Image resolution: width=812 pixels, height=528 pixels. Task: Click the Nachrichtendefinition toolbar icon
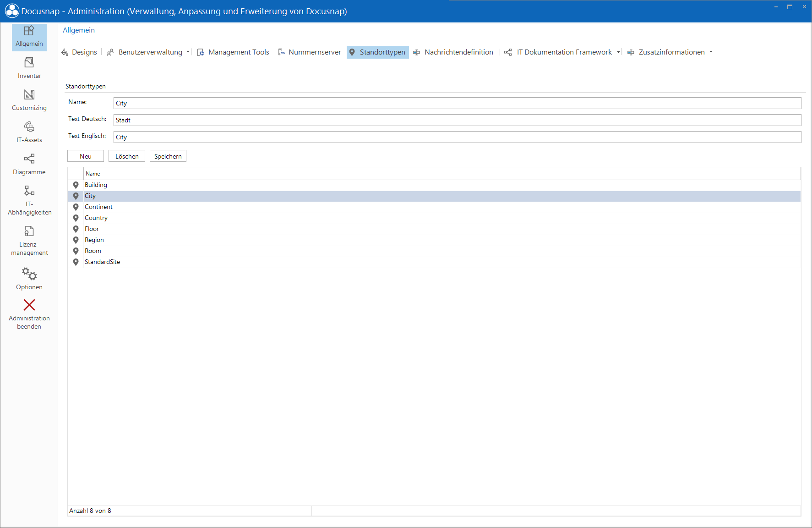click(417, 52)
